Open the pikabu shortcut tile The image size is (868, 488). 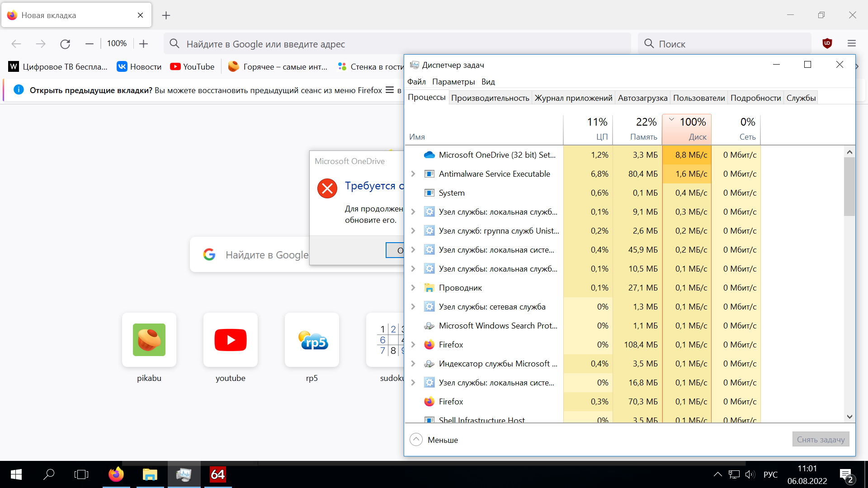point(149,340)
